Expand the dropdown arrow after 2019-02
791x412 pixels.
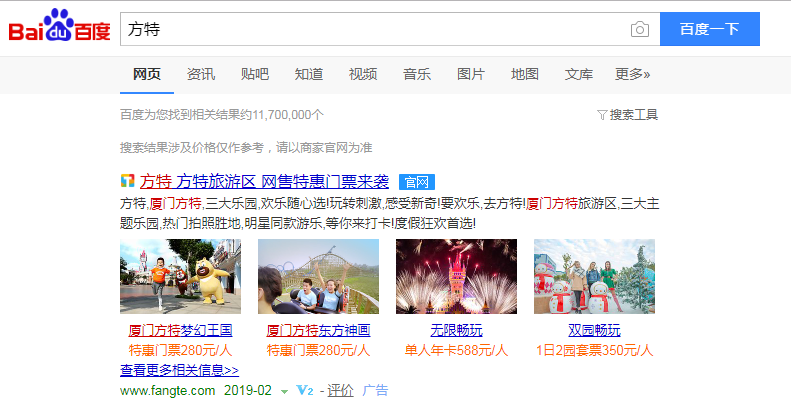[x=285, y=391]
